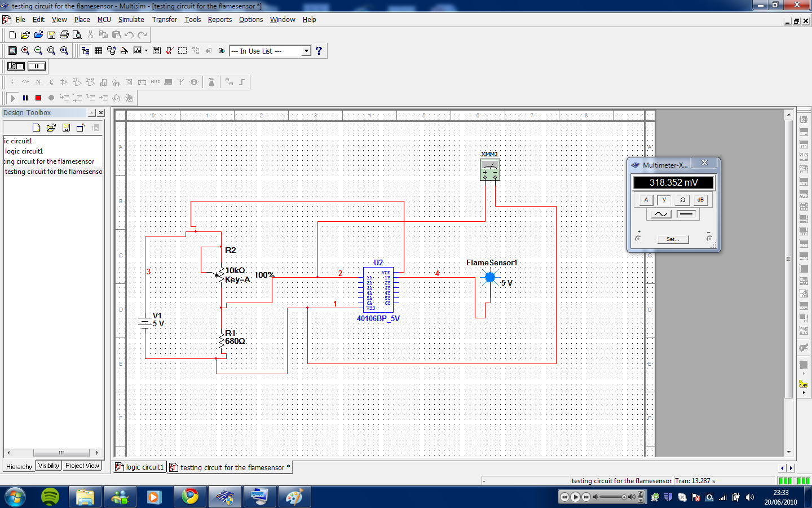This screenshot has width=812, height=508.
Task: Click Save icon in Design Toolbox
Action: tap(66, 128)
